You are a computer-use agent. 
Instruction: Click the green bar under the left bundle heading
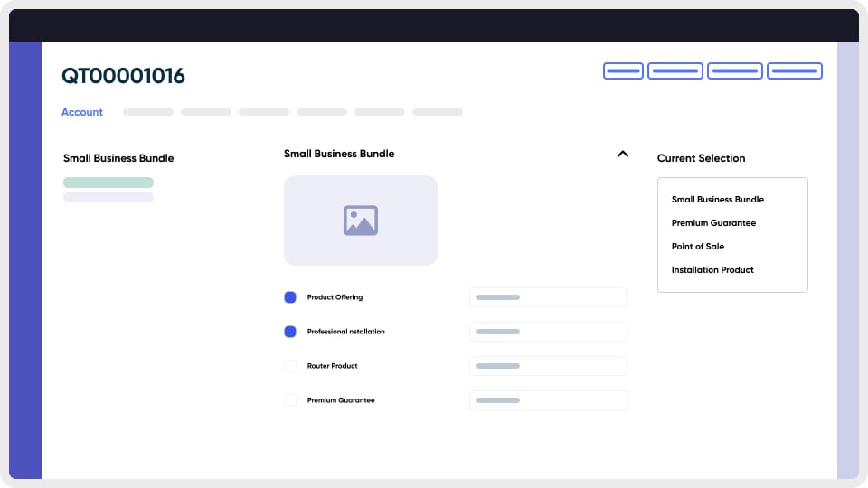point(108,183)
